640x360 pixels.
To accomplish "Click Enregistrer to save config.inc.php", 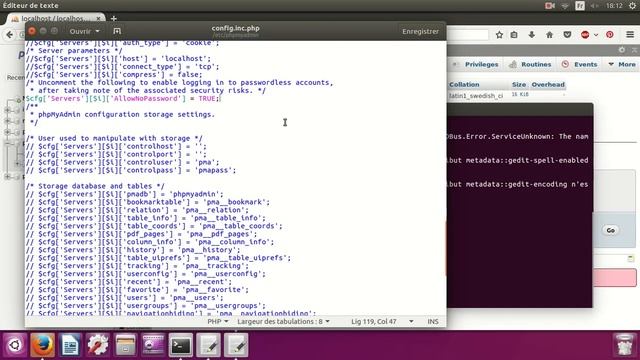I will click(x=420, y=31).
